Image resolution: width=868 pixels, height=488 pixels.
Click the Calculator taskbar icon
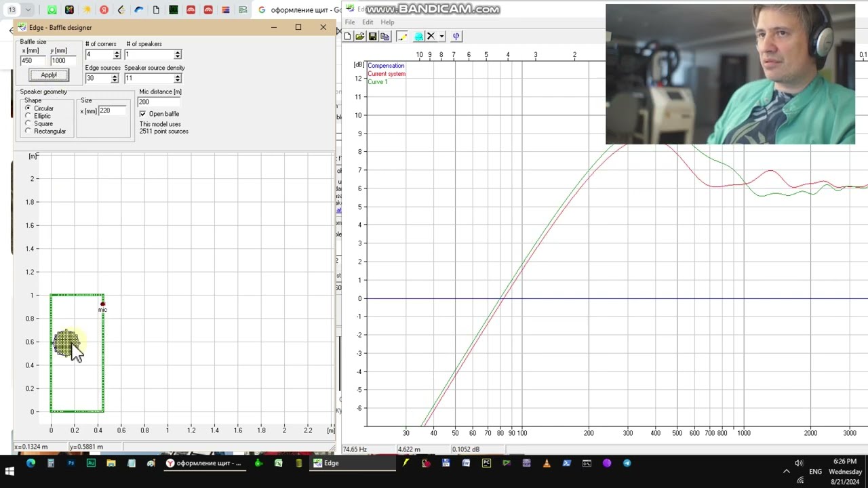click(51, 463)
